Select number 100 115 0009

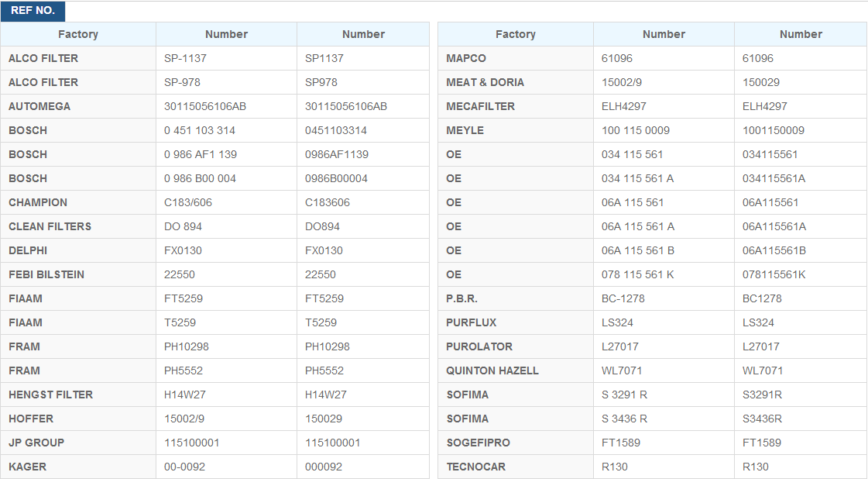coord(636,130)
